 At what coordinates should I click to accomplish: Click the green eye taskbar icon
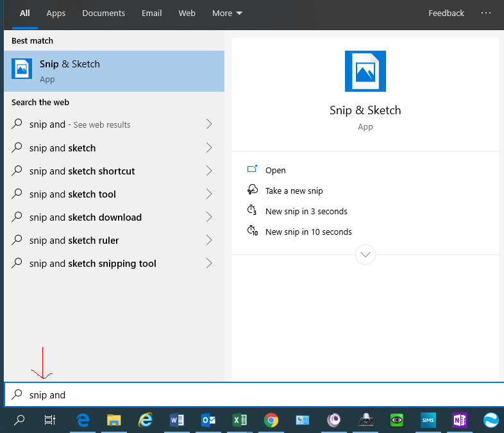[x=397, y=420]
